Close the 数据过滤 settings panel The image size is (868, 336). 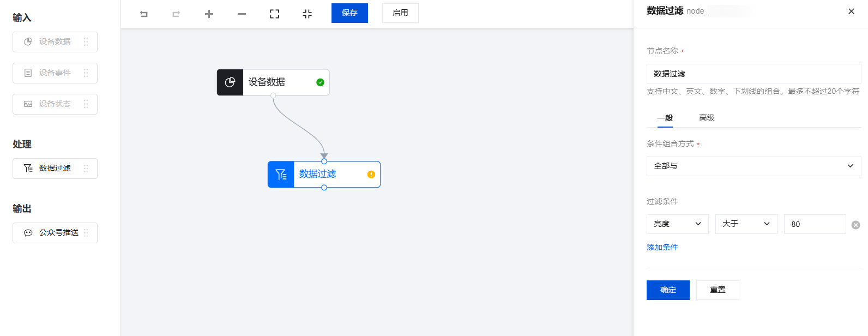click(851, 11)
